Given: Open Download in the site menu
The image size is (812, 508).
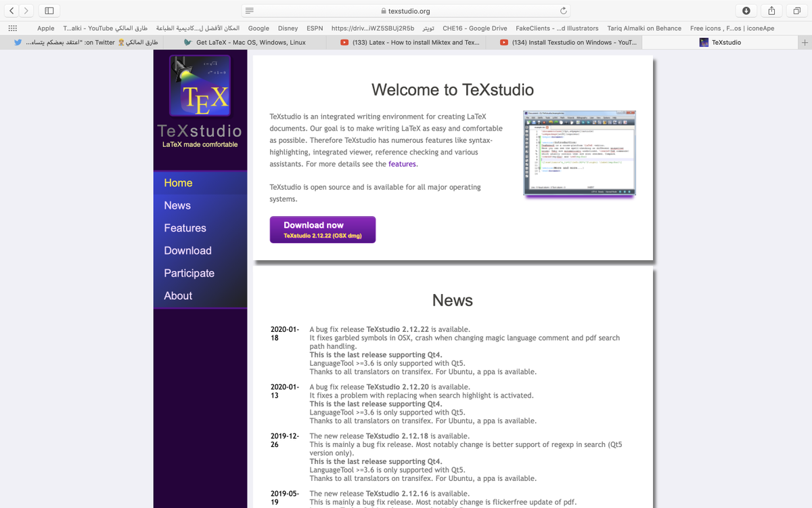Looking at the screenshot, I should (200, 251).
